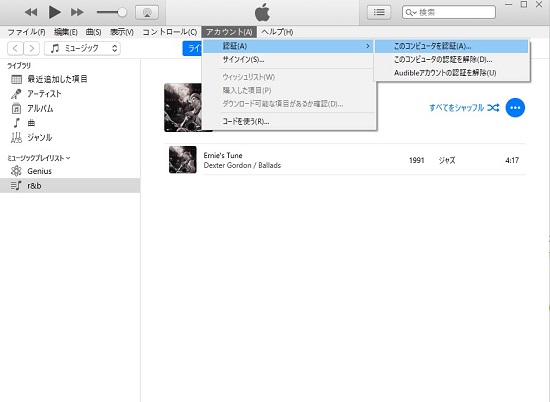The width and height of the screenshot is (550, 402).
Task: Open the AirPlay output button
Action: [147, 13]
